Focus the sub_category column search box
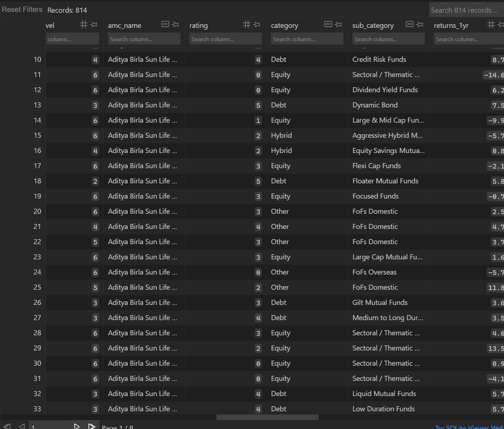 (x=388, y=39)
